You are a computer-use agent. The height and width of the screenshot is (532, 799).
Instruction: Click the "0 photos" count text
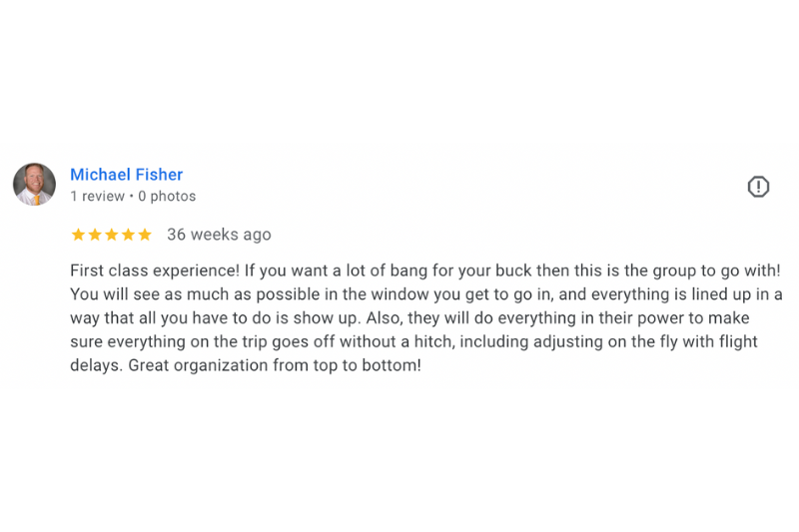(x=167, y=197)
